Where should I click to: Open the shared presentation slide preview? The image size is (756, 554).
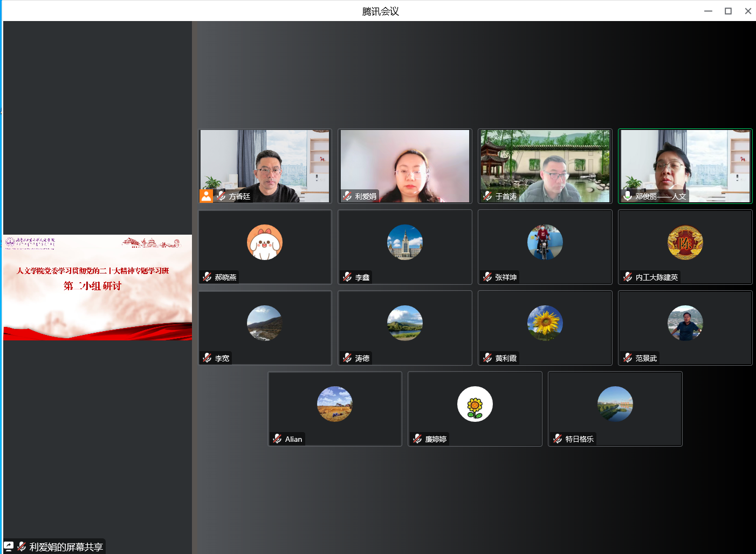pyautogui.click(x=98, y=287)
